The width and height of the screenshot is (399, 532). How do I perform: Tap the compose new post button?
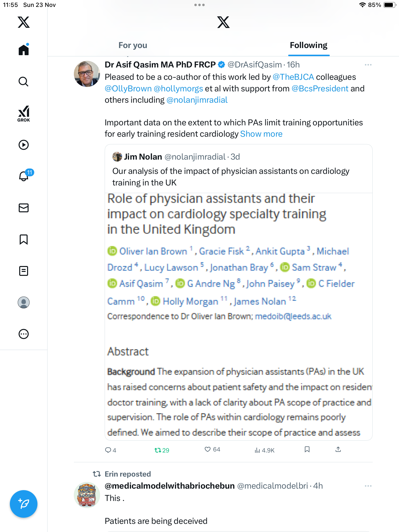coord(24,504)
